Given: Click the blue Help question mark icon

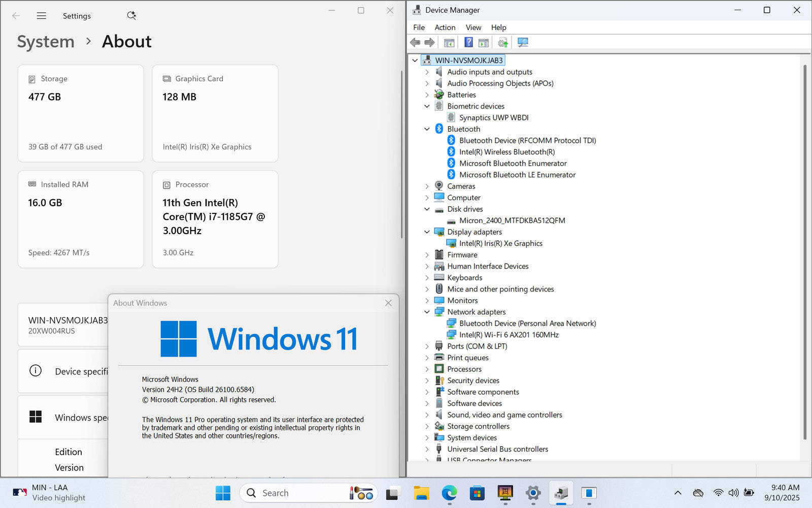Looking at the screenshot, I should (x=468, y=42).
